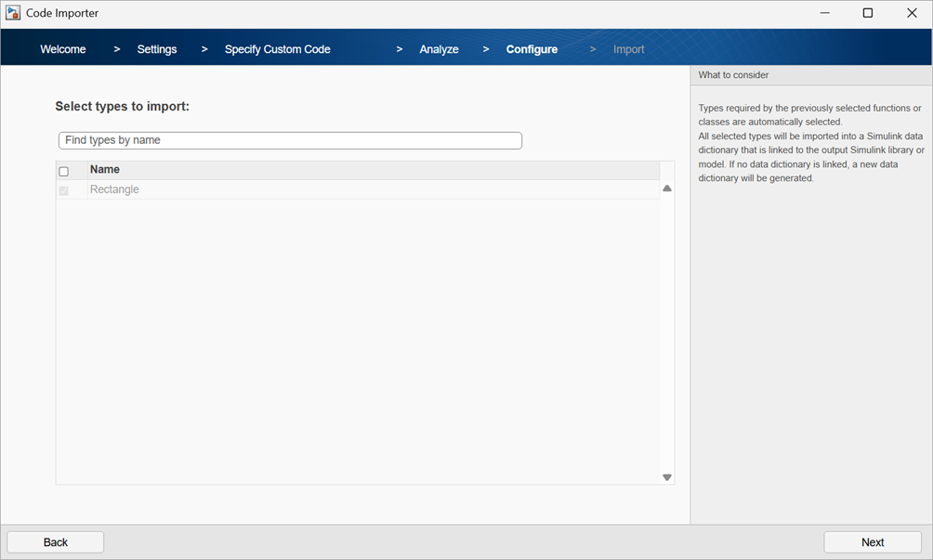The height and width of the screenshot is (560, 933).
Task: Select the Analyze step
Action: (439, 48)
